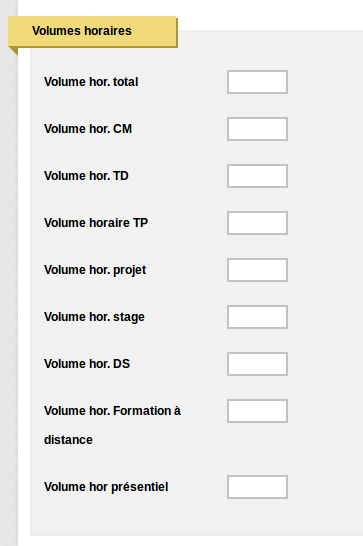Focus the Volume hor. CM text box
The height and width of the screenshot is (546, 363).
(x=257, y=129)
